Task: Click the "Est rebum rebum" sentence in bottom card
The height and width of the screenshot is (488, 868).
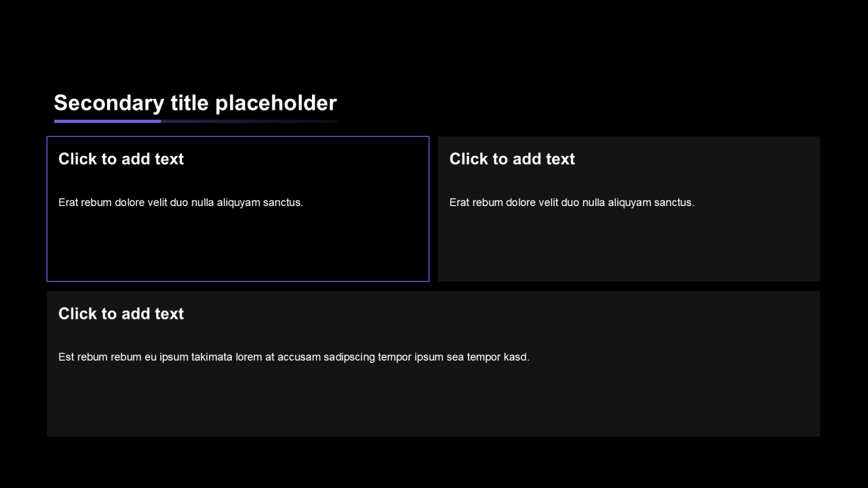Action: [294, 357]
